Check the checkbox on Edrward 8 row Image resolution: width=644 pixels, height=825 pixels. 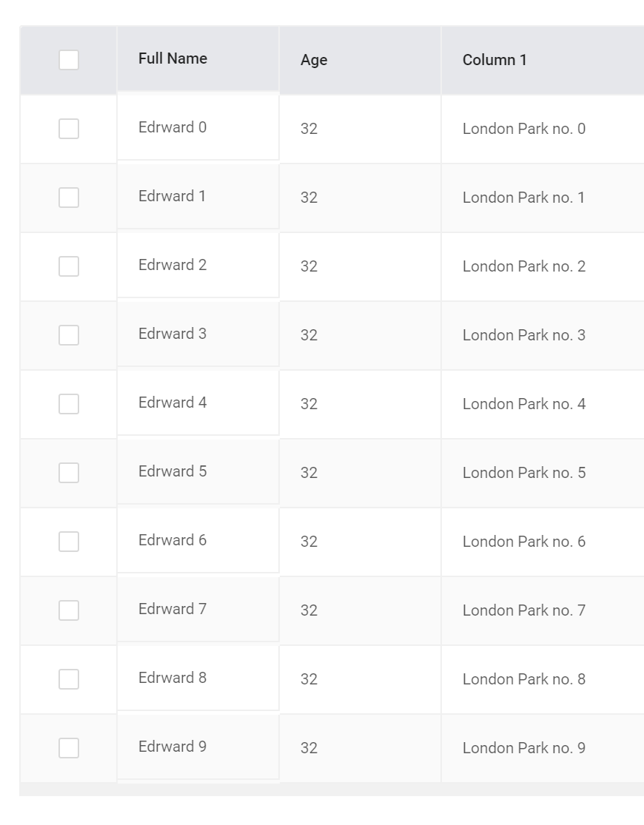tap(67, 678)
